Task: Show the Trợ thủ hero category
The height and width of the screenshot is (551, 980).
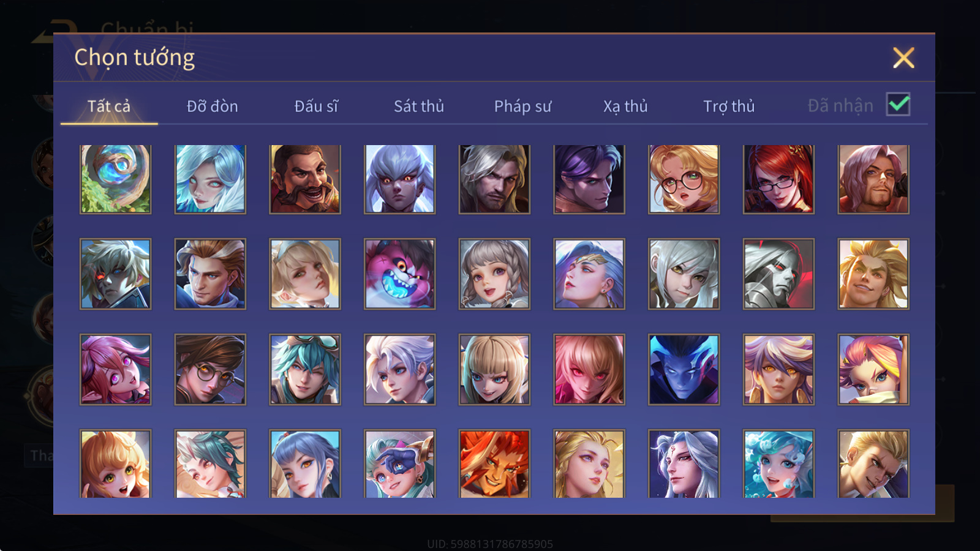Action: [729, 106]
